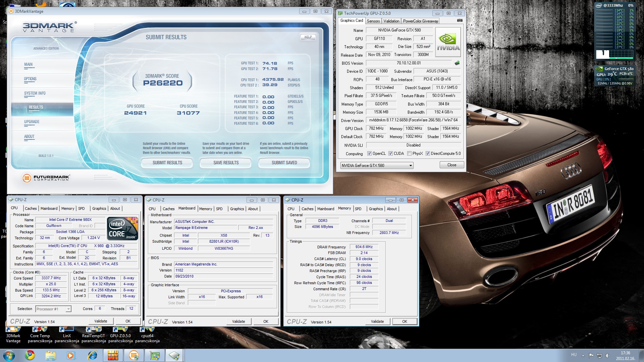The image size is (644, 362).
Task: Click the GPU-Z screenshot camera icon
Action: pyautogui.click(x=460, y=20)
